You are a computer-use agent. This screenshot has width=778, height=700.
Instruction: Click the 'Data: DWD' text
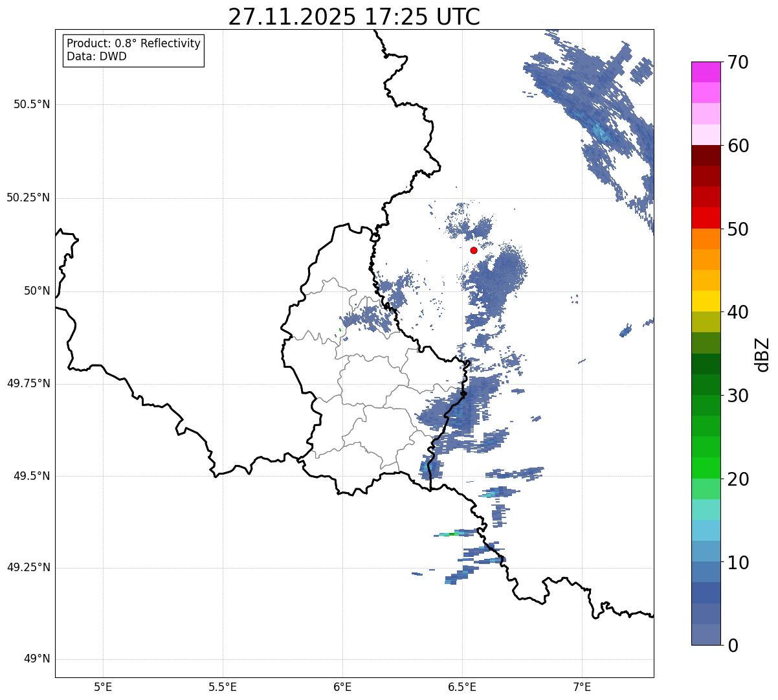click(x=96, y=56)
